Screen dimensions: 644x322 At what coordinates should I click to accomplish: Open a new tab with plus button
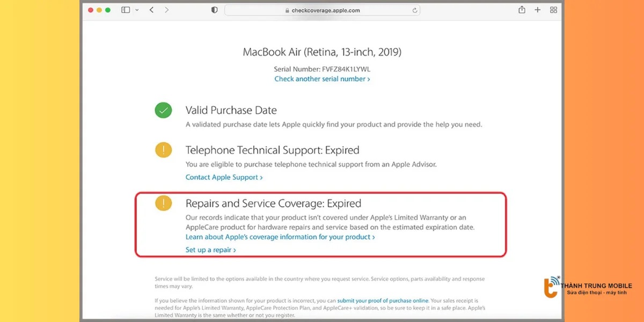(x=538, y=10)
